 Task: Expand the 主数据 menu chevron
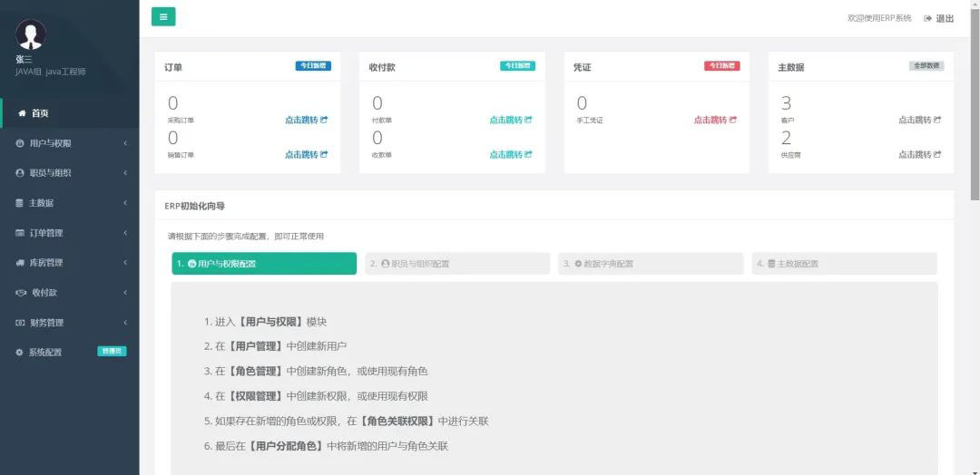click(125, 203)
